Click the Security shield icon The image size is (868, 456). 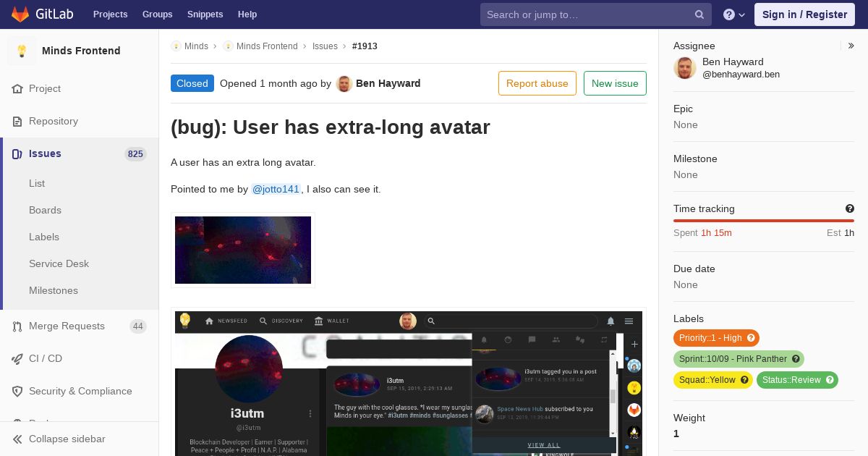[x=17, y=391]
